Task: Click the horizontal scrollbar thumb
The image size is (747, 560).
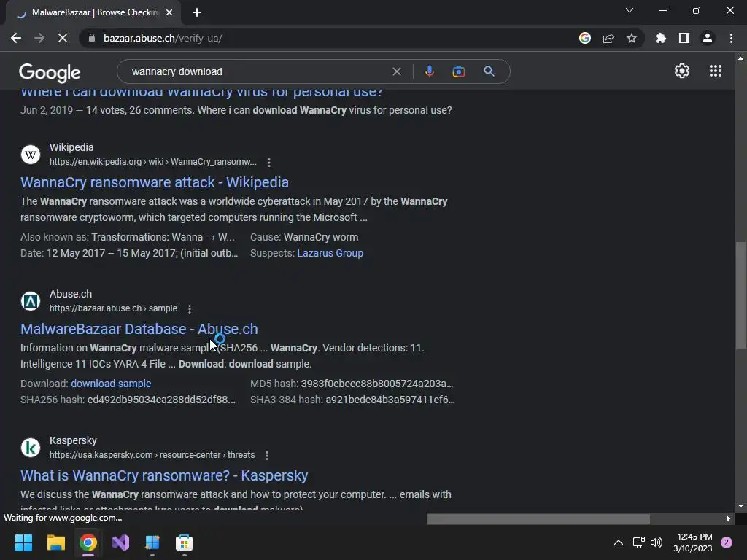Action: point(538,518)
